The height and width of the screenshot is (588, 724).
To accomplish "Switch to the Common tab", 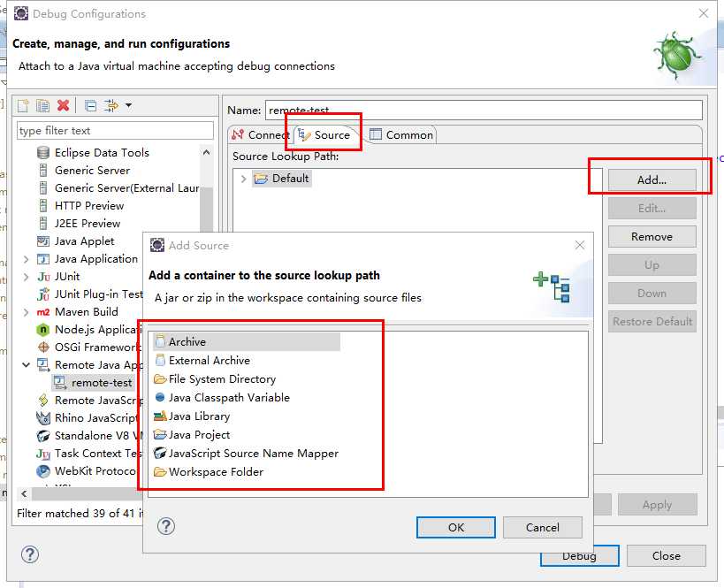I will click(x=401, y=135).
